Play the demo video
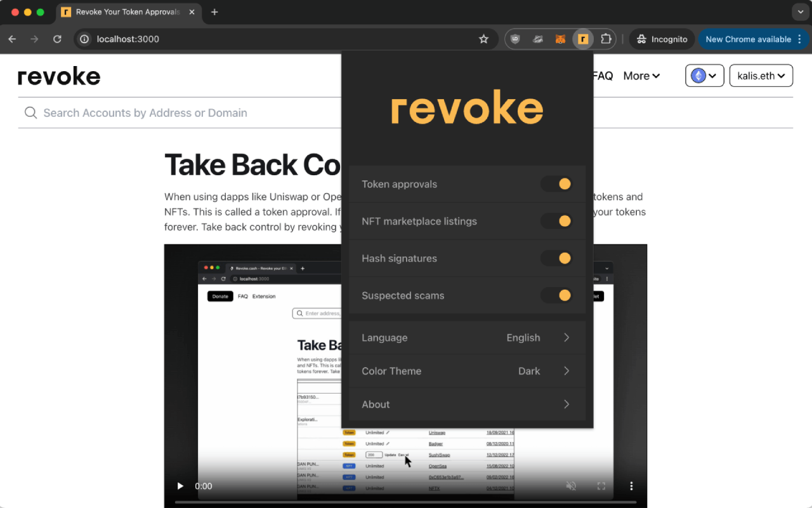The image size is (812, 508). (x=180, y=486)
